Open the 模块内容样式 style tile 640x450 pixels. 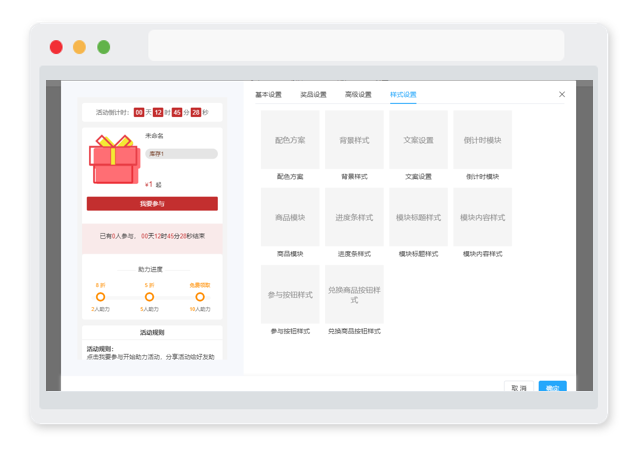482,217
